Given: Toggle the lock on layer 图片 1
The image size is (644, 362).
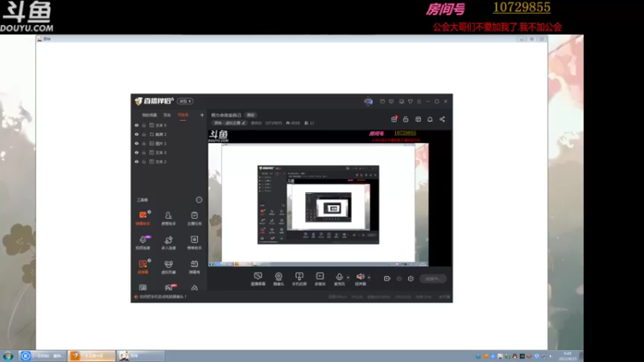Looking at the screenshot, I should click(144, 143).
